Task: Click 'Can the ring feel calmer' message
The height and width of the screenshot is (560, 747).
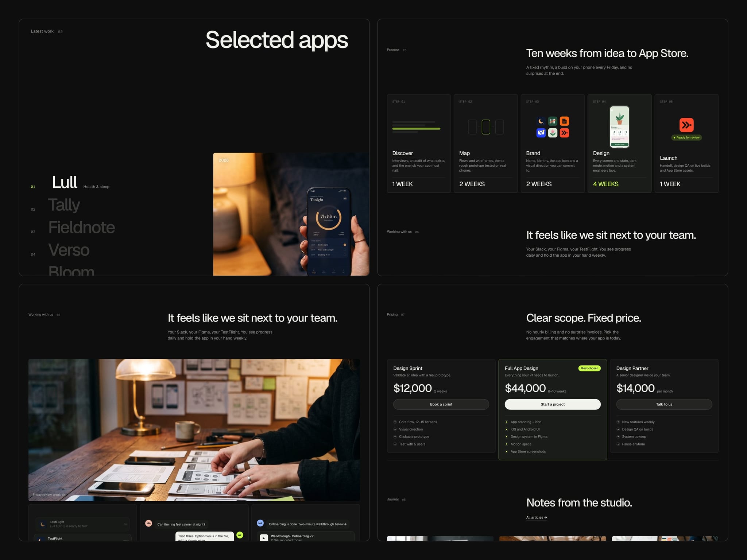Action: tap(181, 524)
